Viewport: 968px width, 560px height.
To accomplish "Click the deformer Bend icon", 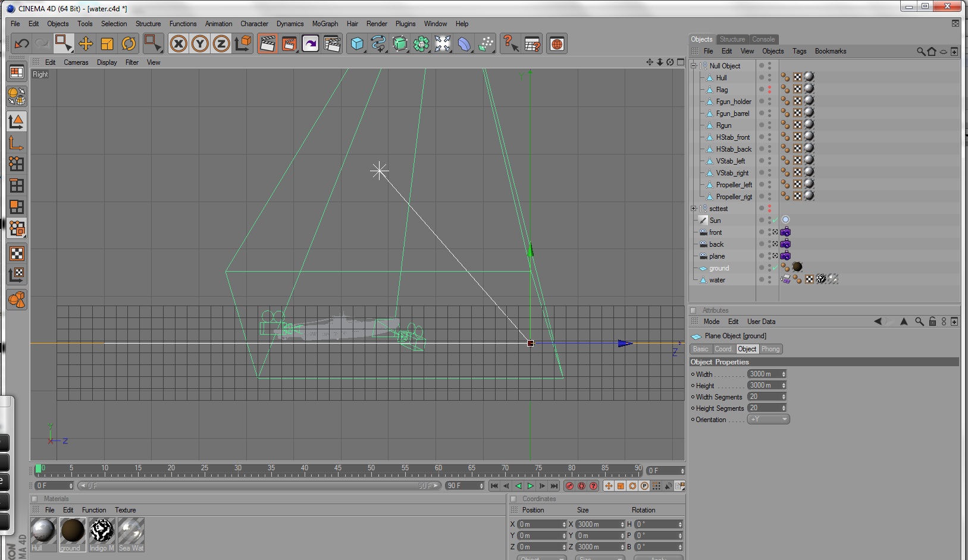I will (464, 43).
